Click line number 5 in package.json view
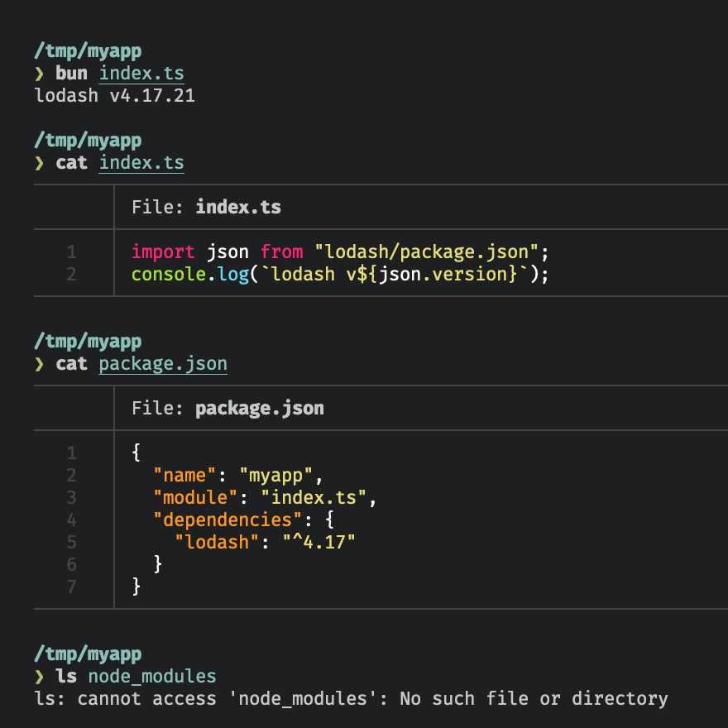 click(x=71, y=542)
